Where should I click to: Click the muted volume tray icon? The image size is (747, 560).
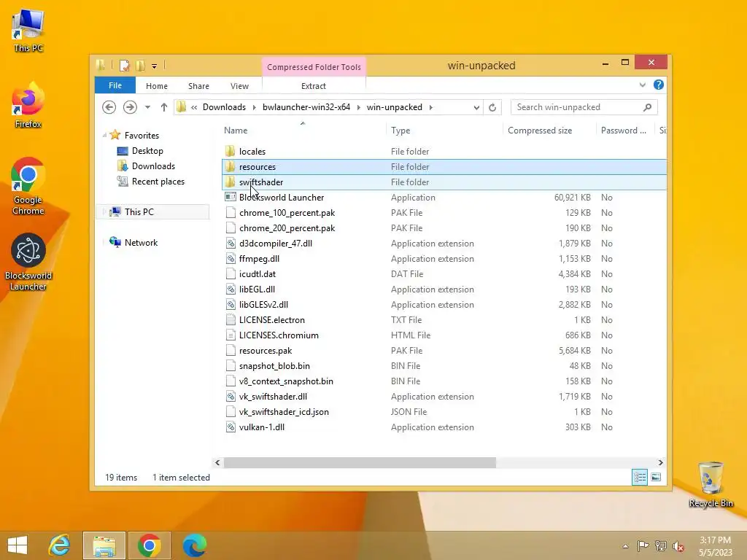coord(678,545)
